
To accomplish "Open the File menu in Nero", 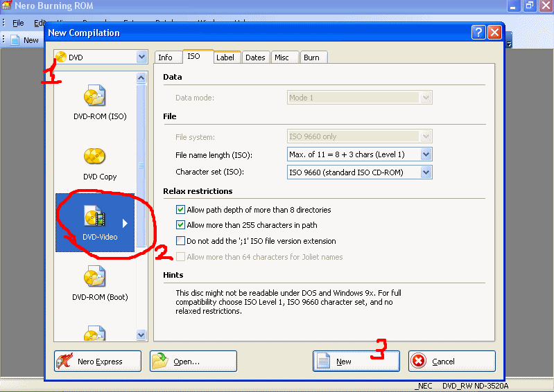I will click(18, 23).
